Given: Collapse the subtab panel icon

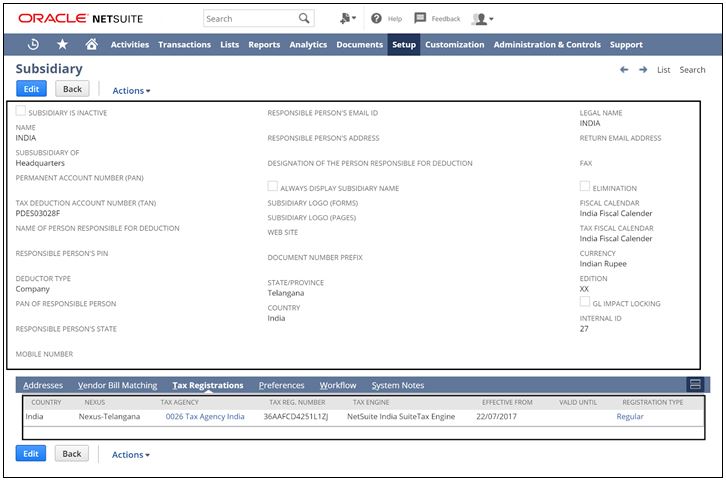Looking at the screenshot, I should click(x=695, y=385).
